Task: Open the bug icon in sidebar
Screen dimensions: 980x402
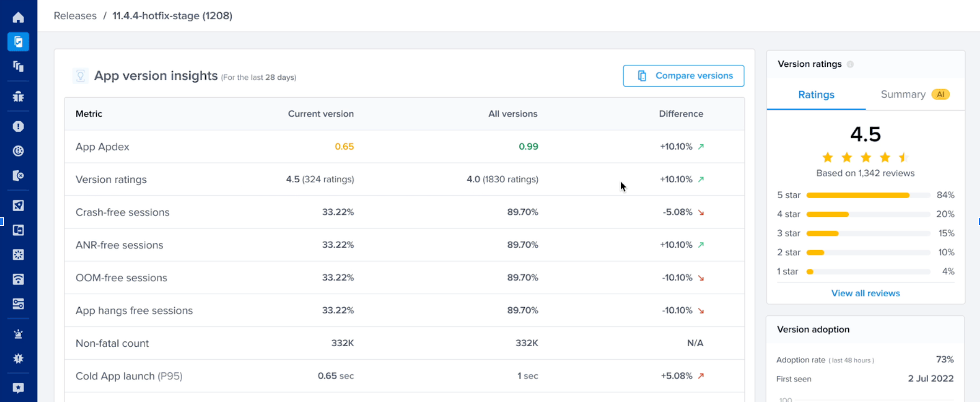Action: [x=18, y=97]
